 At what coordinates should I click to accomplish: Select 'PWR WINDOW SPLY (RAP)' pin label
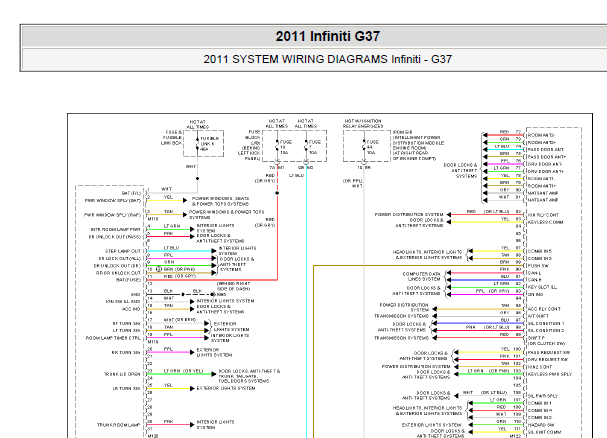pos(113,215)
